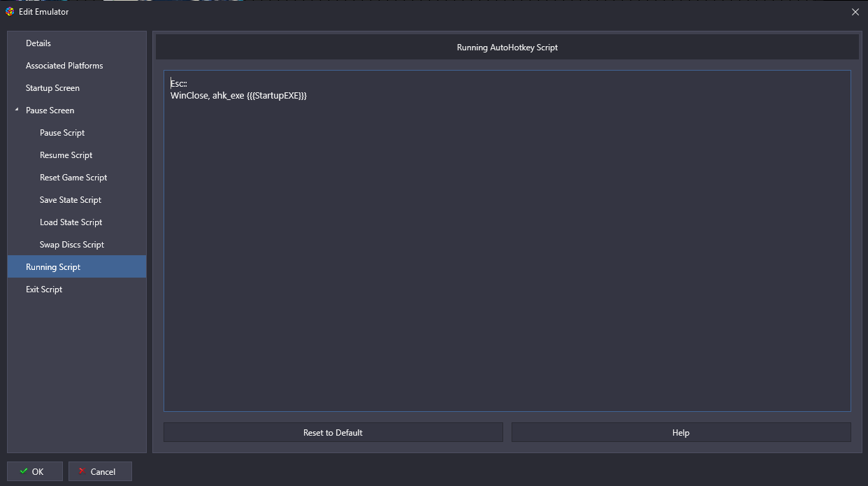The width and height of the screenshot is (868, 486).
Task: Open Help for AutoHotkey script
Action: pos(681,433)
